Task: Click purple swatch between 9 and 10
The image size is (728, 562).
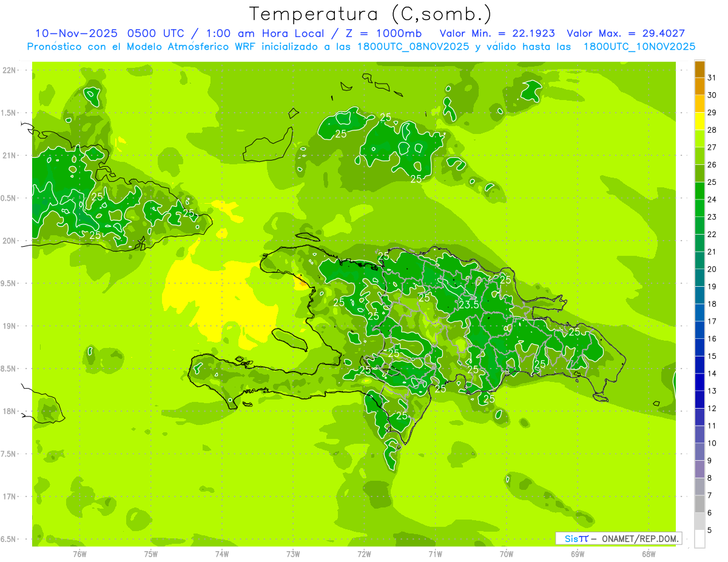Action: click(699, 452)
